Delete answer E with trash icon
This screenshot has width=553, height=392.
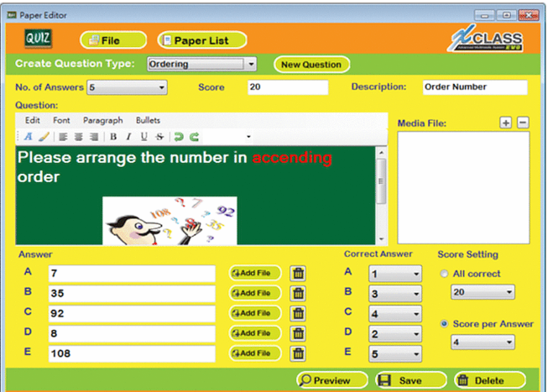pyautogui.click(x=298, y=353)
